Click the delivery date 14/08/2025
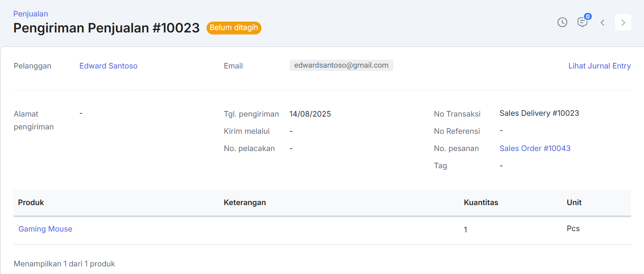The width and height of the screenshot is (644, 274). [x=310, y=114]
